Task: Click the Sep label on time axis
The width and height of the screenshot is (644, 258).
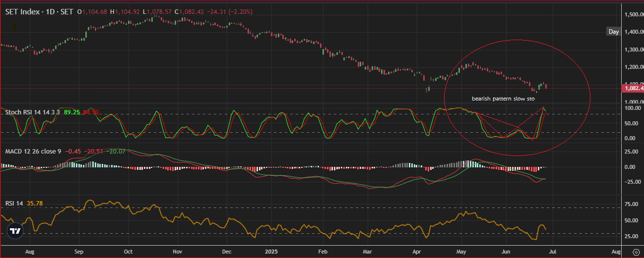Action: pyautogui.click(x=78, y=252)
